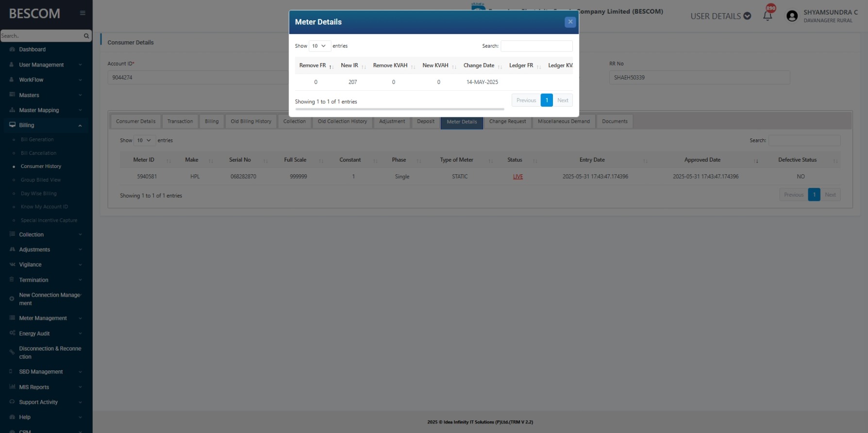Click the Dashboard icon in sidebar
The height and width of the screenshot is (433, 868).
coord(12,50)
